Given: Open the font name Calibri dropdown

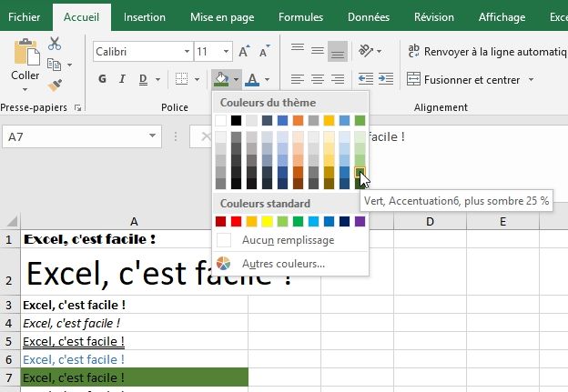Looking at the screenshot, I should point(187,52).
